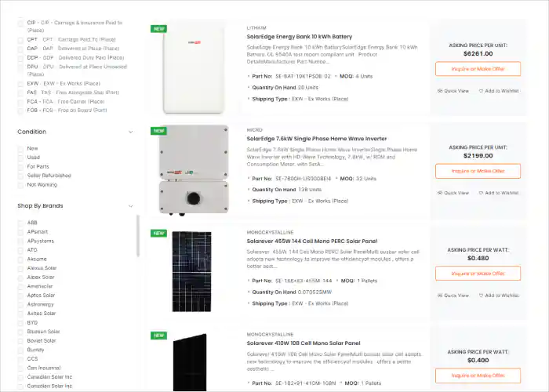Click NEW badge on SolarEdge battery listing
Image resolution: width=549 pixels, height=392 pixels.
158,29
